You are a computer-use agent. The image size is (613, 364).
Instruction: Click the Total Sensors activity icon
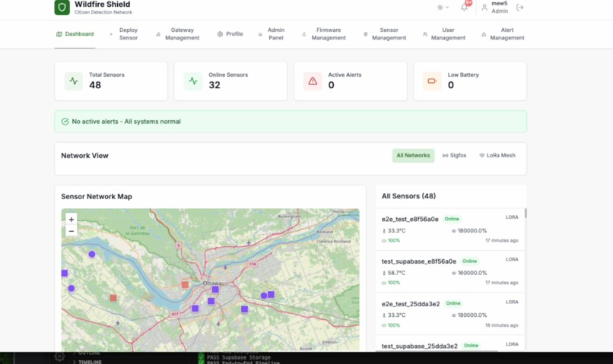point(74,81)
